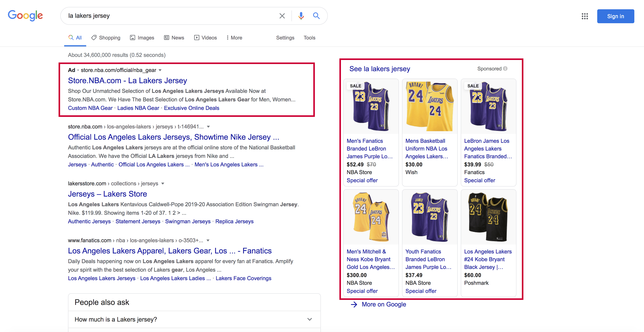
Task: Open the Statement Jerseys sitelink
Action: pyautogui.click(x=138, y=221)
